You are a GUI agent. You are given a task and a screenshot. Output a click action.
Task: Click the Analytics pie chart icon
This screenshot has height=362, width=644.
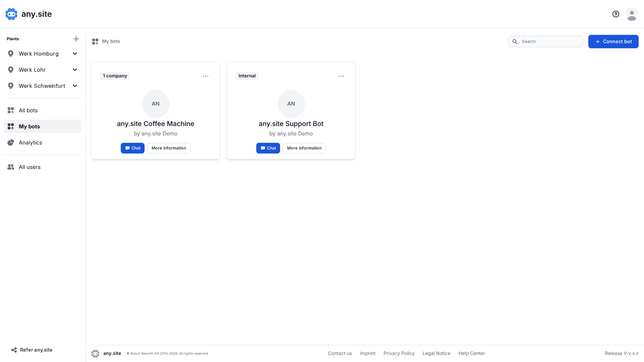(11, 142)
